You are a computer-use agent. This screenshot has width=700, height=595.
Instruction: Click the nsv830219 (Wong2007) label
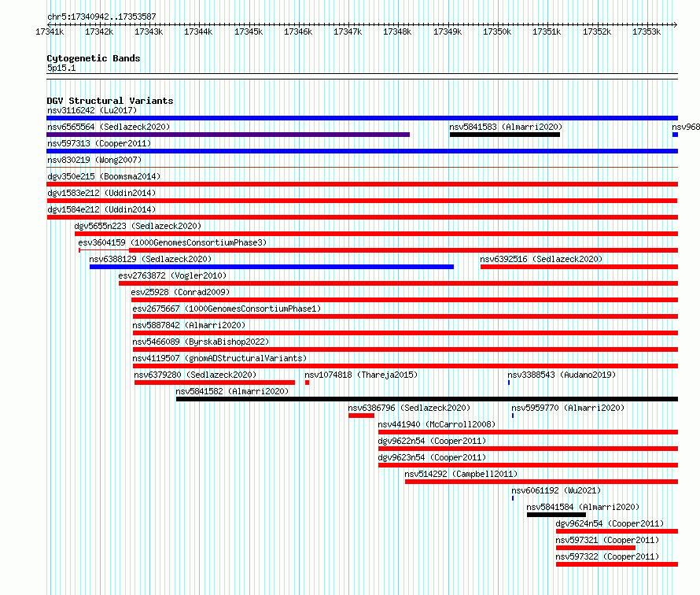click(x=94, y=160)
